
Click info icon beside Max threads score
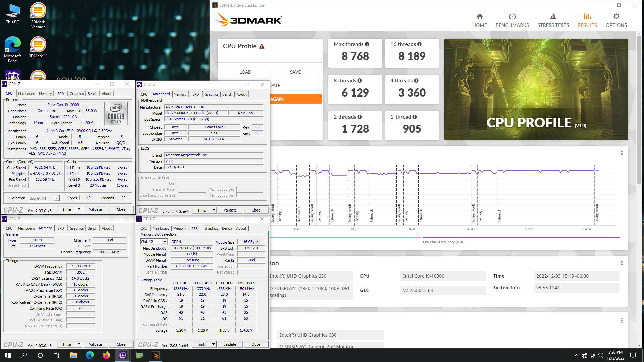pos(367,44)
